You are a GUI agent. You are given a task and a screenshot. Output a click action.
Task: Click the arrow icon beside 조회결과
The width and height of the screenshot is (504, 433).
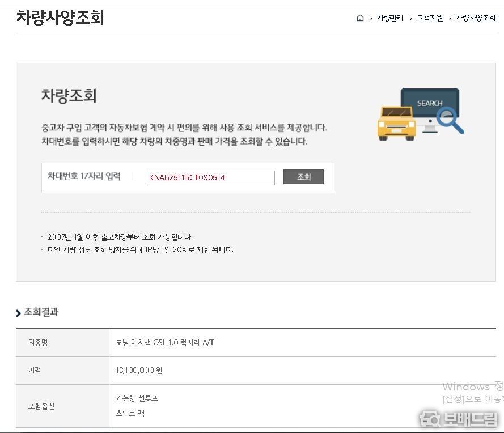point(19,313)
